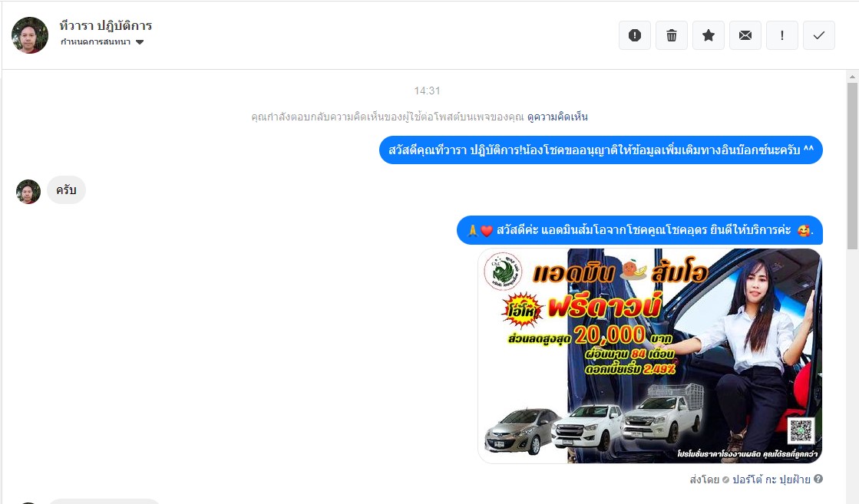Flag conversation with plain exclamation mark icon
The height and width of the screenshot is (504, 859).
781,35
